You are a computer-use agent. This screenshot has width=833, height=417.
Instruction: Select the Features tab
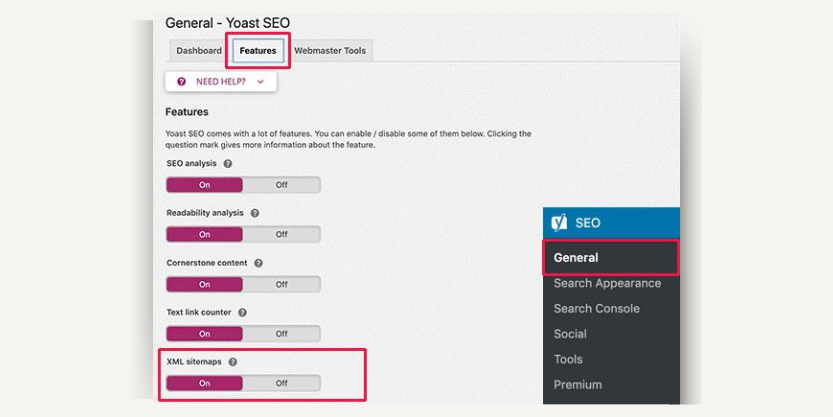pyautogui.click(x=258, y=51)
